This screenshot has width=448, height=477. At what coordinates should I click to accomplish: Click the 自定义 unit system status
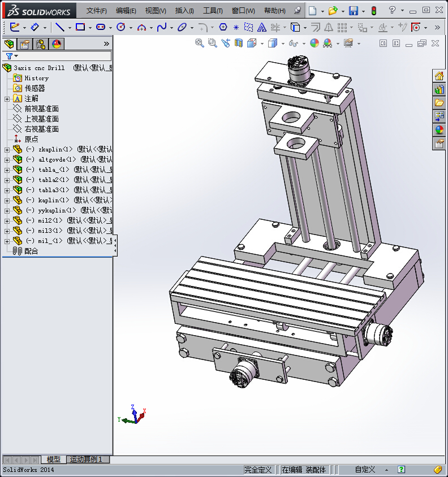click(x=365, y=470)
